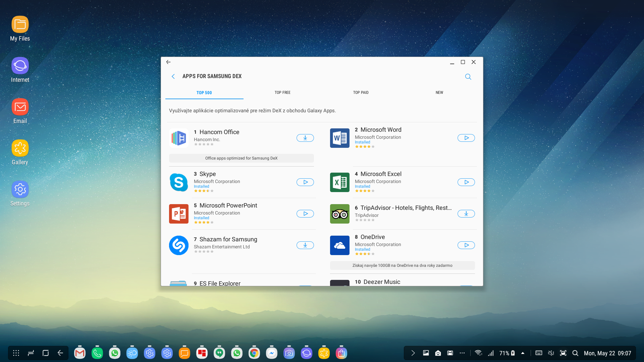Open the on-screen keyboard tray icon
644x362 pixels.
539,353
